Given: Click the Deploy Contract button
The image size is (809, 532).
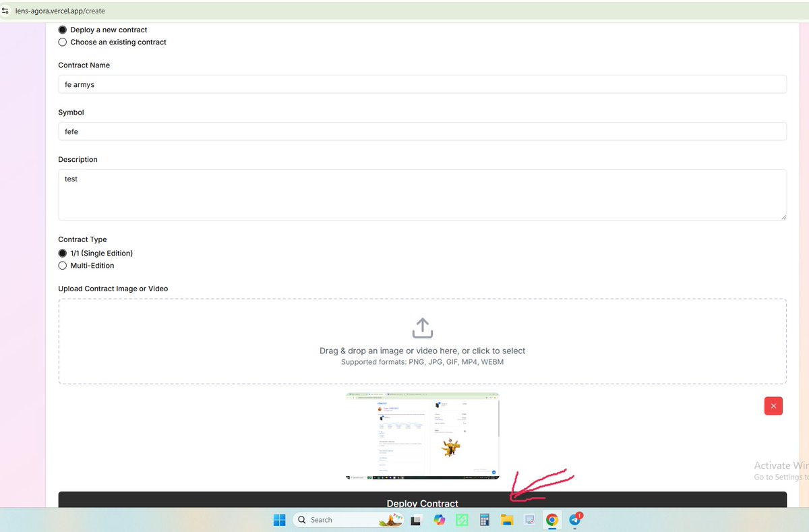Looking at the screenshot, I should click(423, 500).
